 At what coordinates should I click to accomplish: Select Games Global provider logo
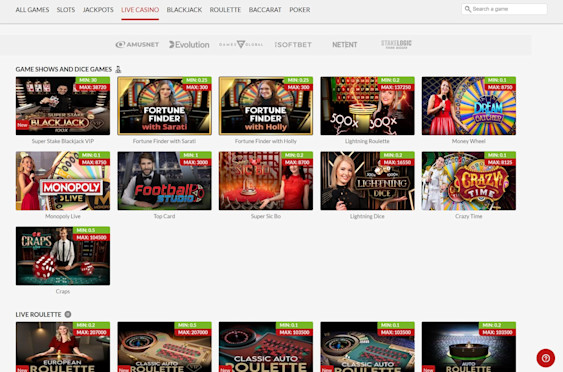[241, 45]
